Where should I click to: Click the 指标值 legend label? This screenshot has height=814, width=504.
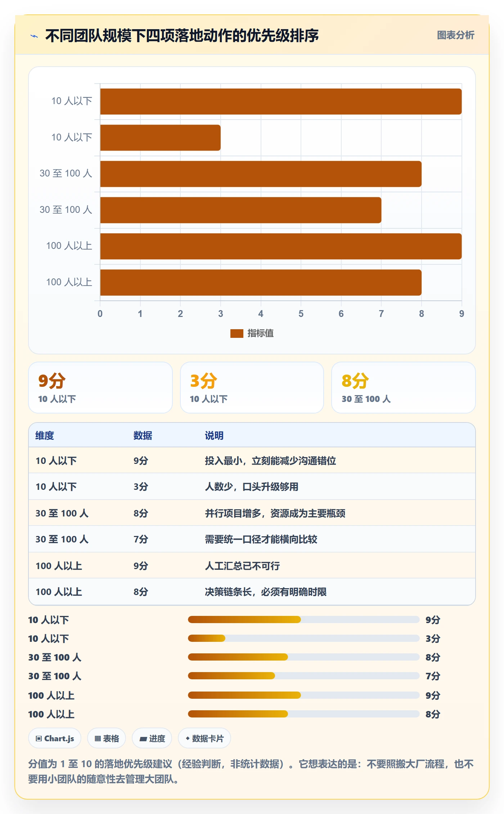260,334
